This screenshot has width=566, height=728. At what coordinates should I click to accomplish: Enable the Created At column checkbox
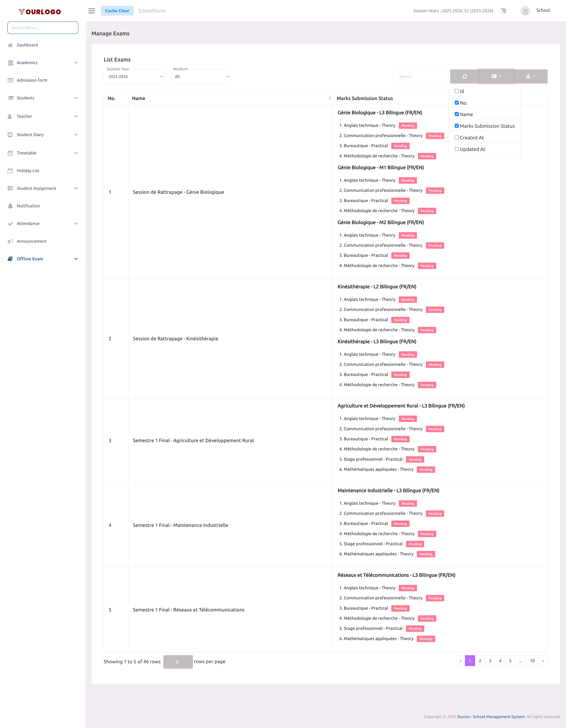pos(457,137)
